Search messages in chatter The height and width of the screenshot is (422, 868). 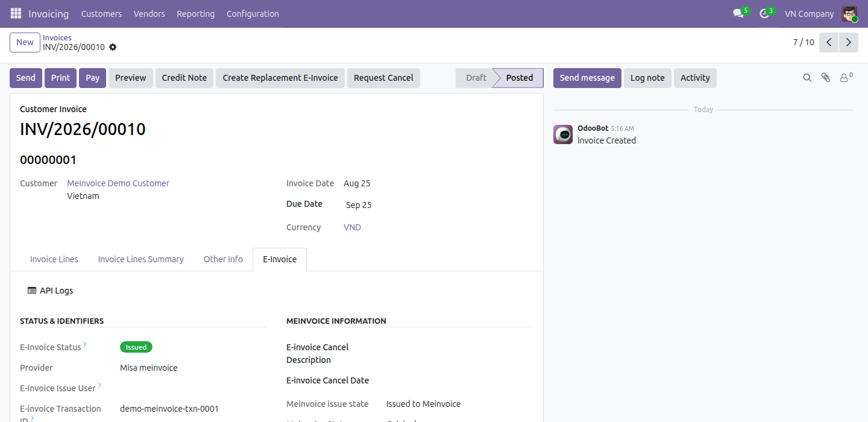[x=807, y=78]
